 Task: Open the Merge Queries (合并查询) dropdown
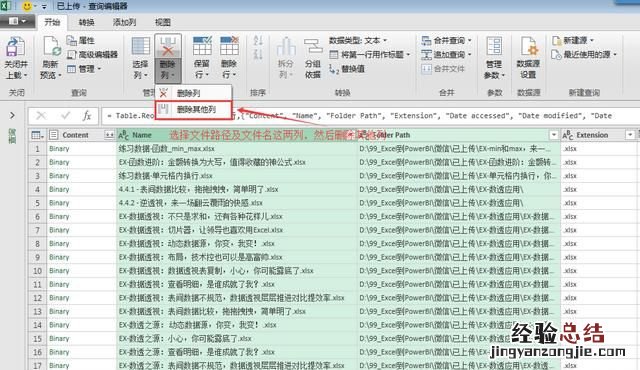[446, 40]
